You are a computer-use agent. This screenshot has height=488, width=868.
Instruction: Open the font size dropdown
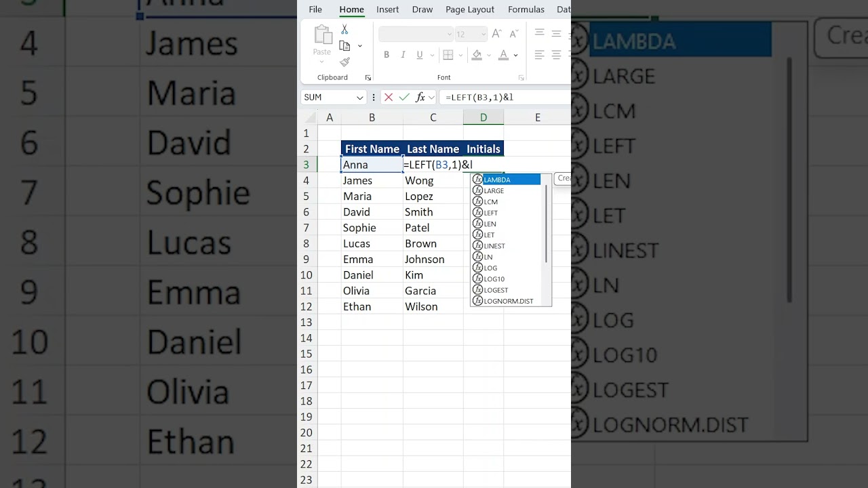click(484, 34)
